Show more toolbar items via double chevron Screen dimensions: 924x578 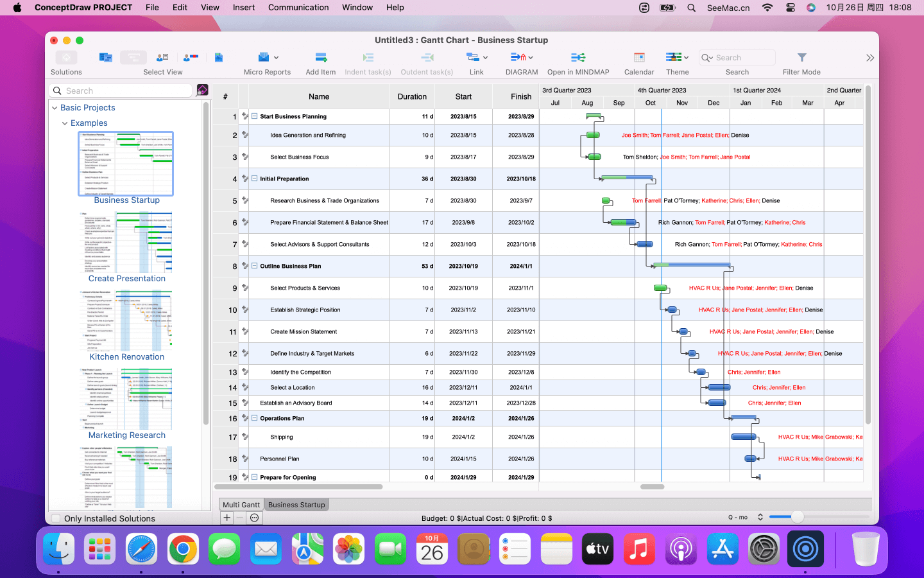(869, 58)
